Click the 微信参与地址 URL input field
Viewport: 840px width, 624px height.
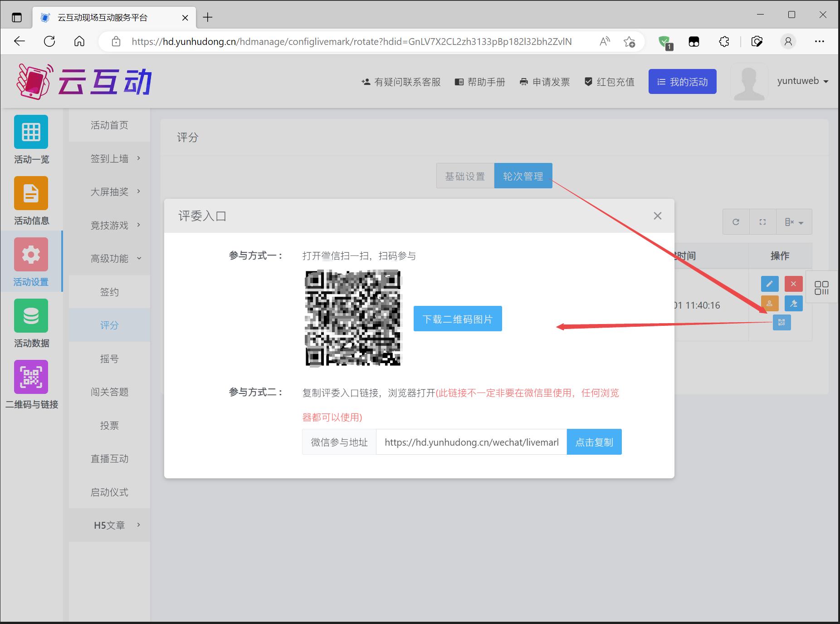(x=471, y=442)
